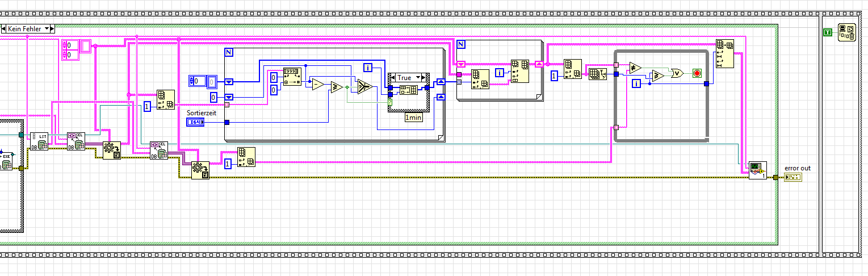Select the Select function triangle node
Viewport: 868px width, 276px height.
(x=364, y=86)
